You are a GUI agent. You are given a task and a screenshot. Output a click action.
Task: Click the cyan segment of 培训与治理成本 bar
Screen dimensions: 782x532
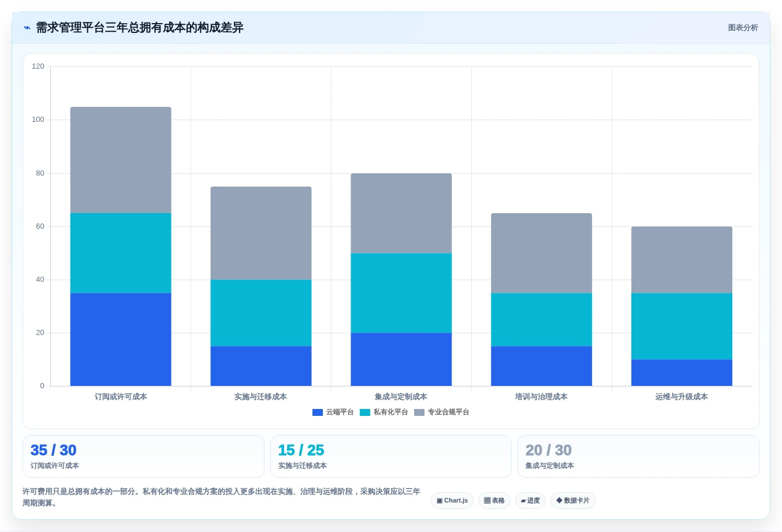[x=542, y=320]
